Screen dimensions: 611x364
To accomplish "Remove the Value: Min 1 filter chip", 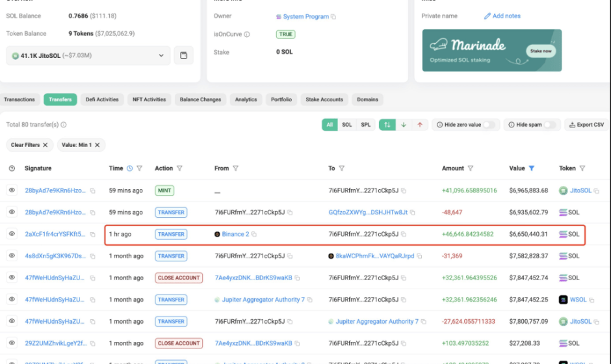I will tap(97, 145).
